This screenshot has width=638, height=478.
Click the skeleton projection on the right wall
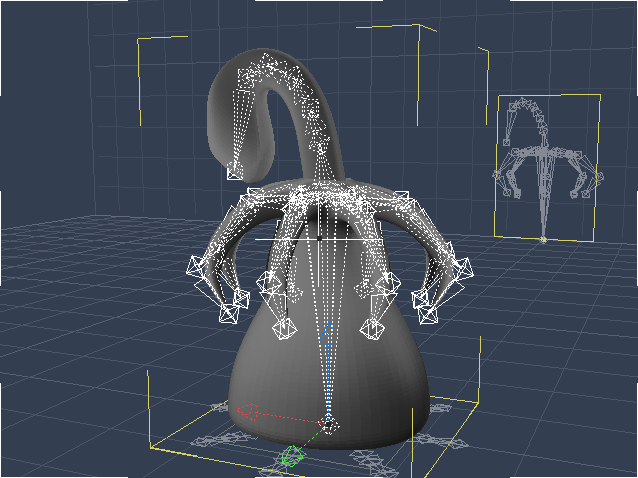click(x=546, y=168)
